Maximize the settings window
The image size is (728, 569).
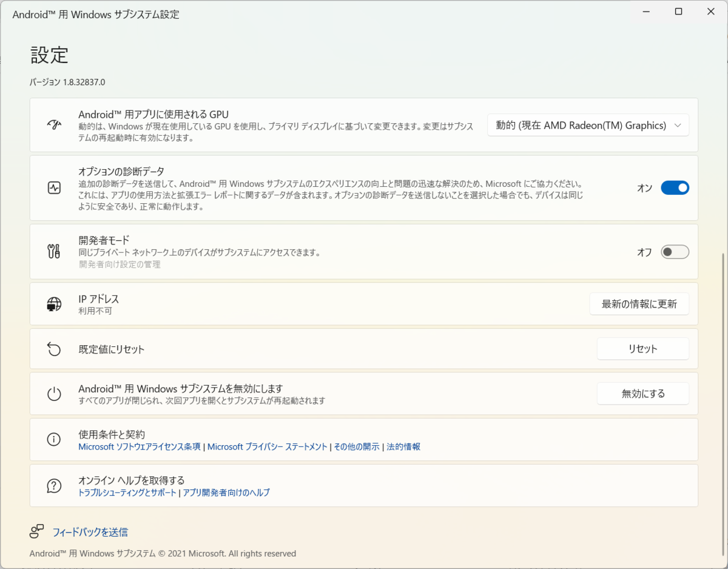click(679, 12)
